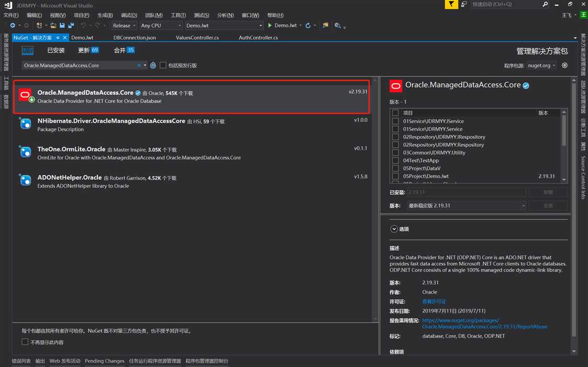Click the navigate backward toolbar icon

tap(13, 26)
